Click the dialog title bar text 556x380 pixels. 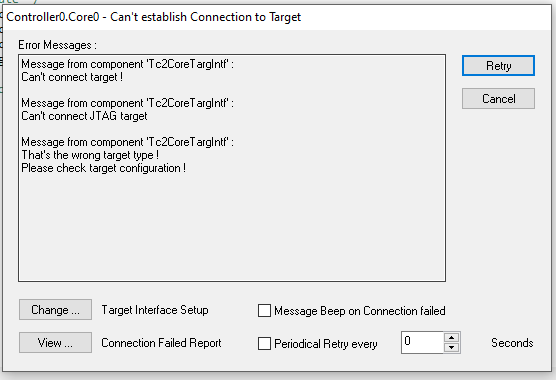tap(154, 17)
